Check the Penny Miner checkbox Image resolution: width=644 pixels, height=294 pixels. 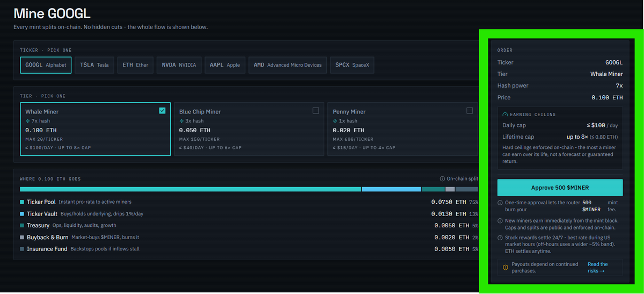[x=470, y=111]
